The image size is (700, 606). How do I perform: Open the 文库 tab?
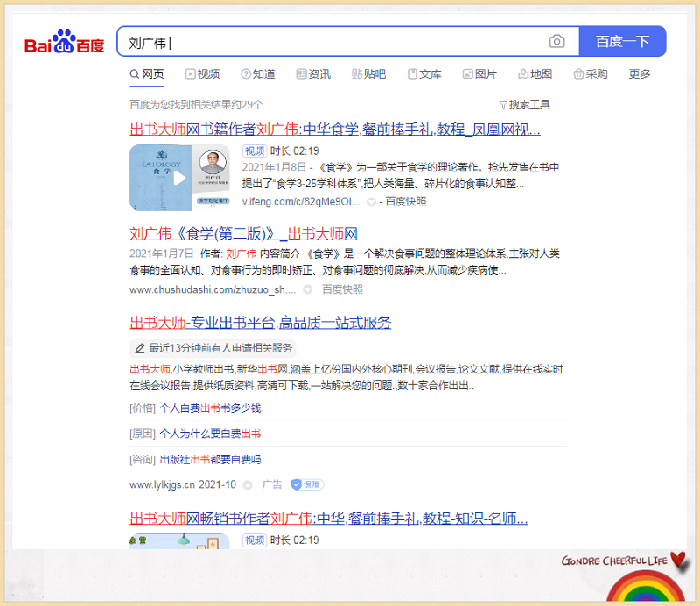[423, 74]
